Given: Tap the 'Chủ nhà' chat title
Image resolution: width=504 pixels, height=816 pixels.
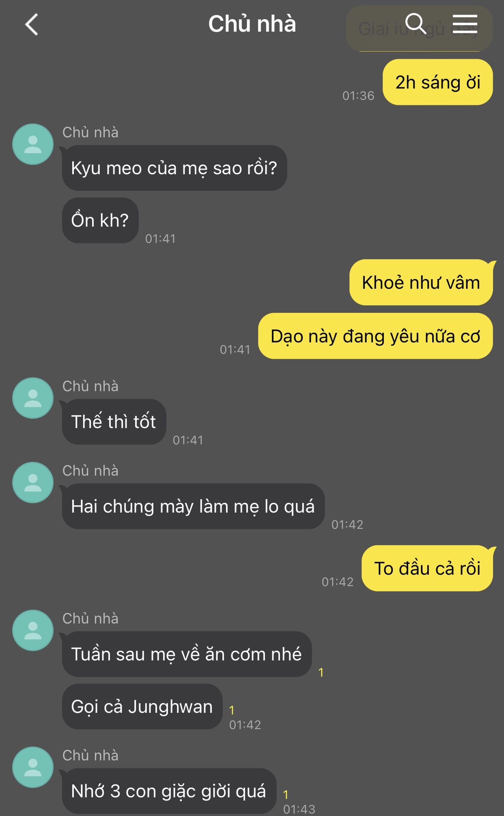Looking at the screenshot, I should coord(252,24).
